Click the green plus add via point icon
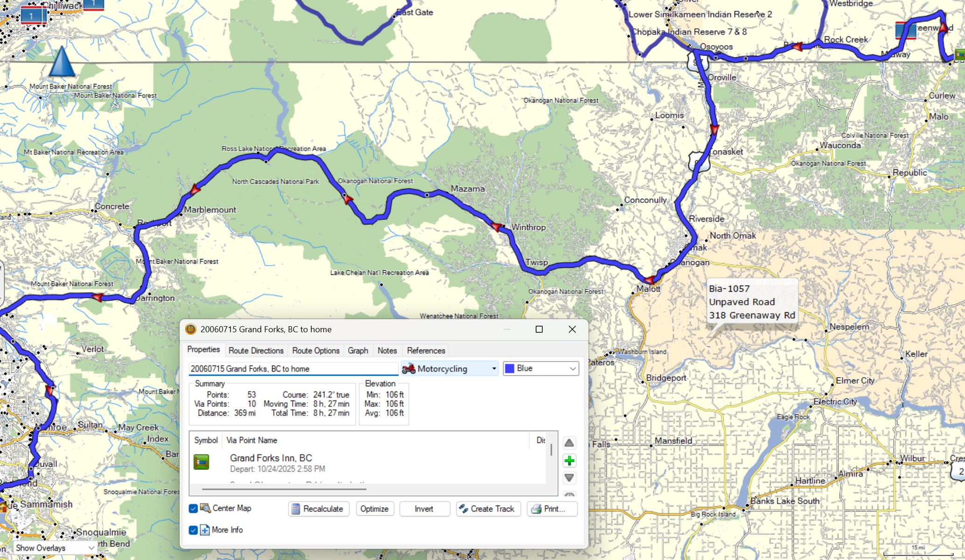Screen dimensions: 965x560 click(x=569, y=461)
